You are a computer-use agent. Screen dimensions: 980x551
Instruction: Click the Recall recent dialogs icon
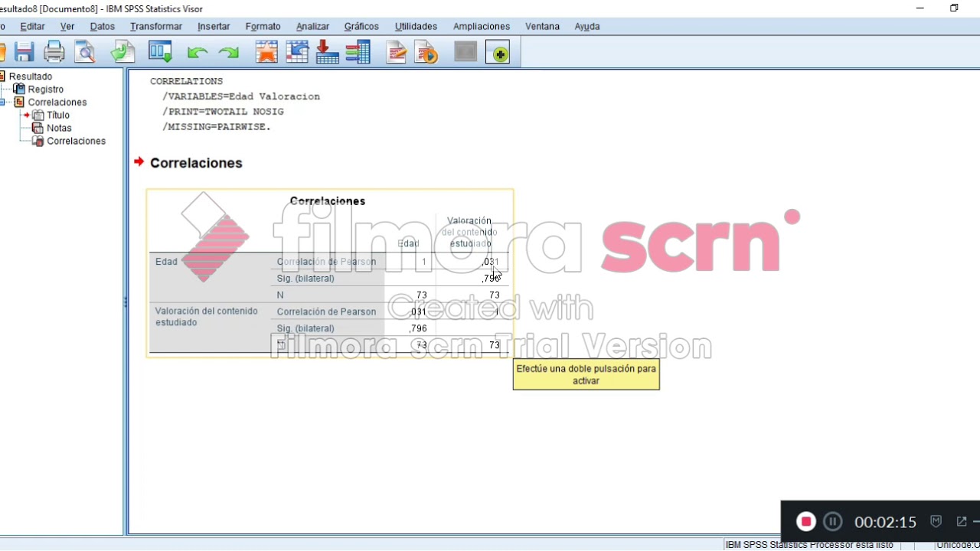[x=160, y=52]
